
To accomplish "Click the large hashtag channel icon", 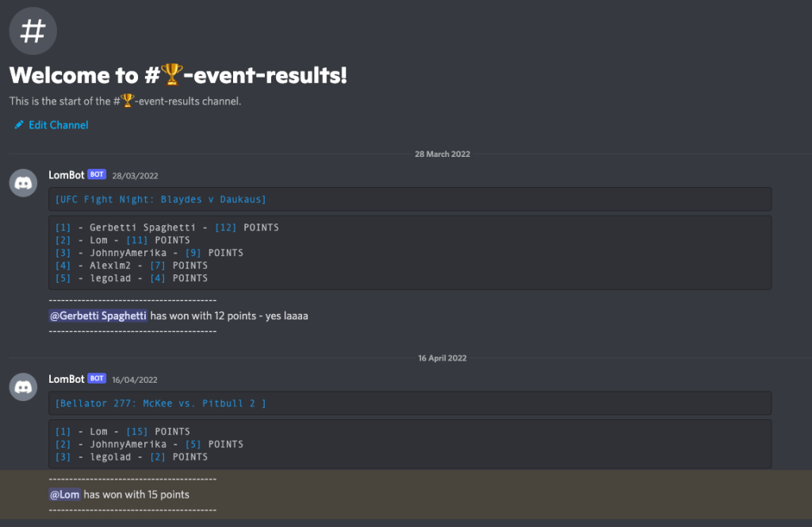I will pos(33,31).
